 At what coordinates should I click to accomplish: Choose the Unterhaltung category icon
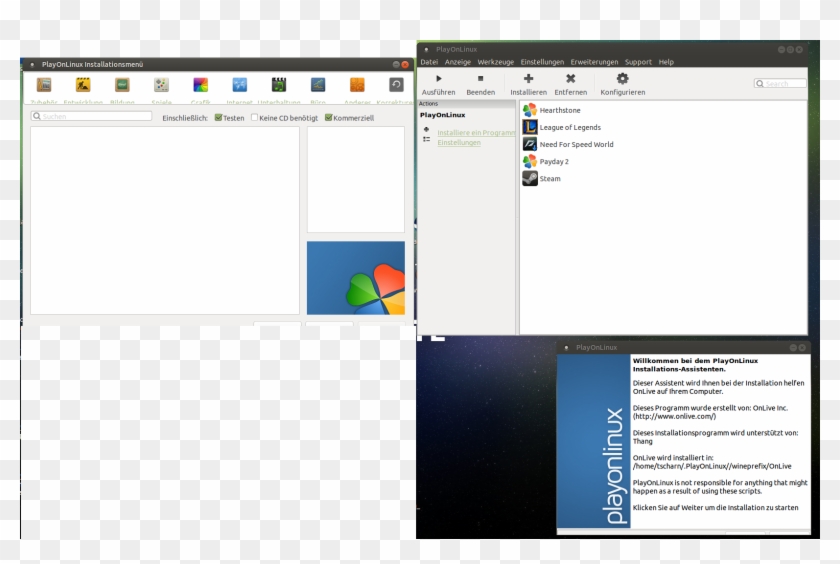(x=279, y=85)
